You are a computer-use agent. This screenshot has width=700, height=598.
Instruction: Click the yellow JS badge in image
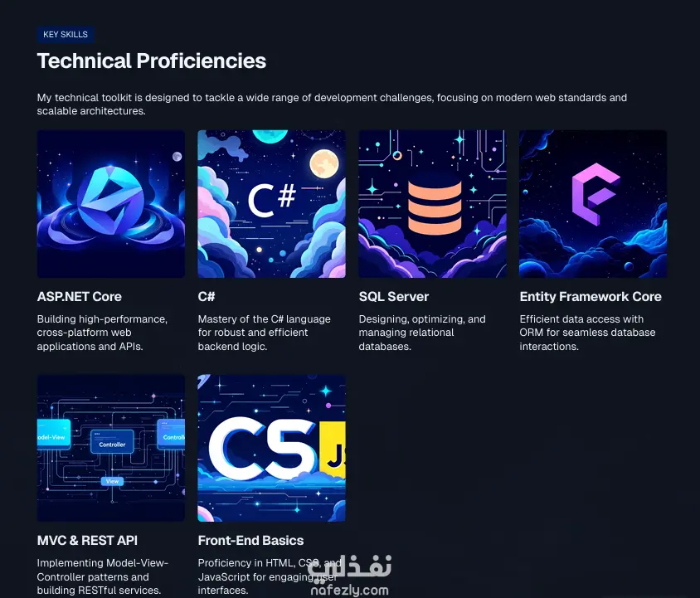tap(333, 450)
